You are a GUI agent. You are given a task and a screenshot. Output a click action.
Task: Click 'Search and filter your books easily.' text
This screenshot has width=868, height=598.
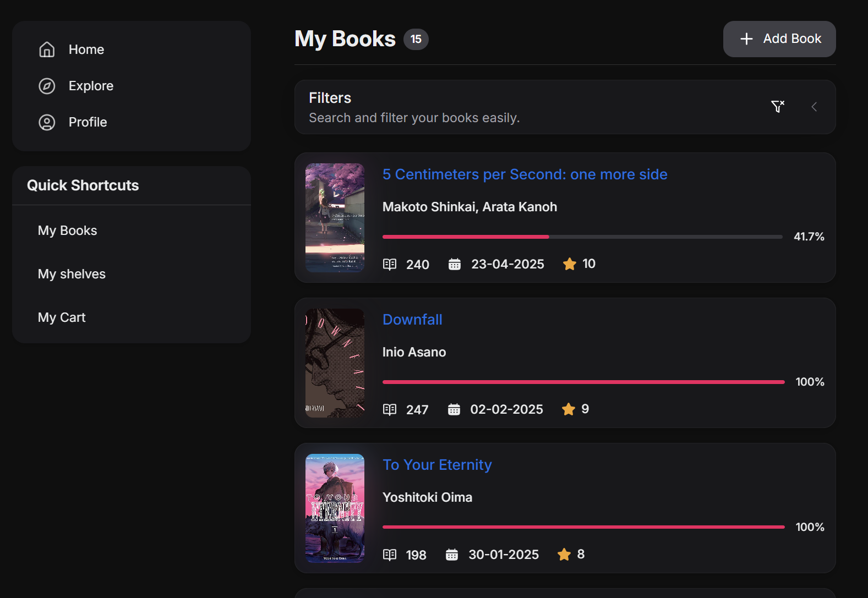[414, 118]
